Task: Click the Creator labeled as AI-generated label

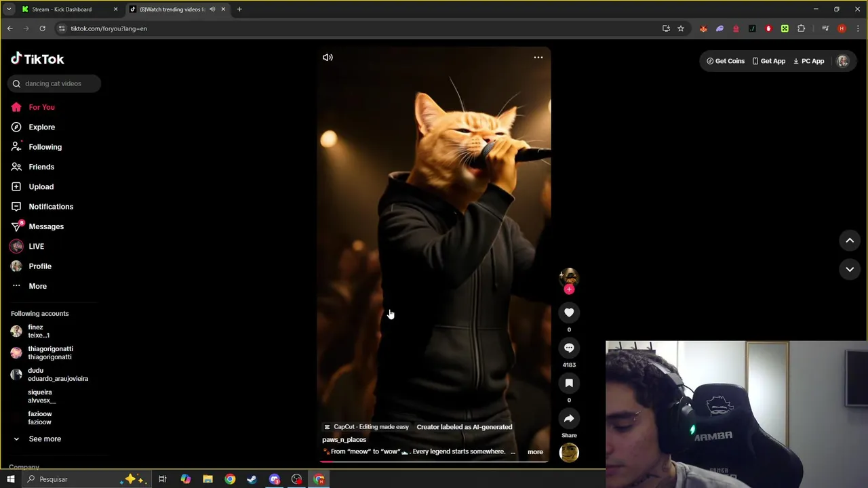Action: click(465, 427)
